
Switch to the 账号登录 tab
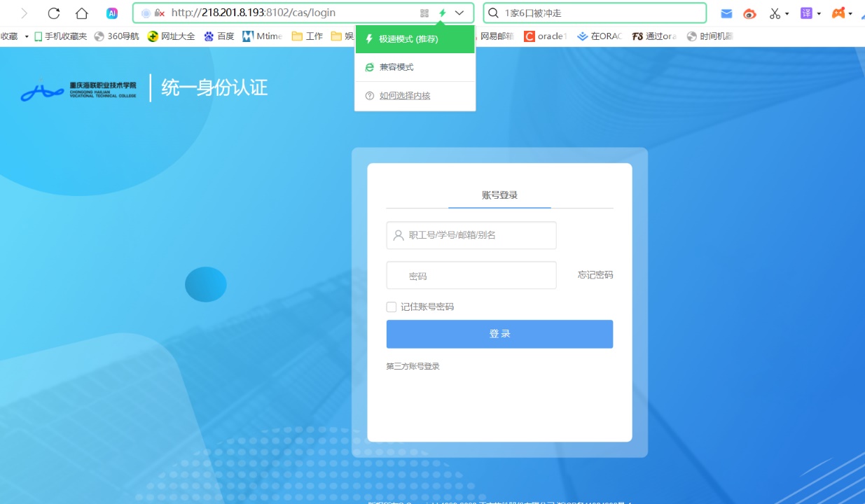499,195
